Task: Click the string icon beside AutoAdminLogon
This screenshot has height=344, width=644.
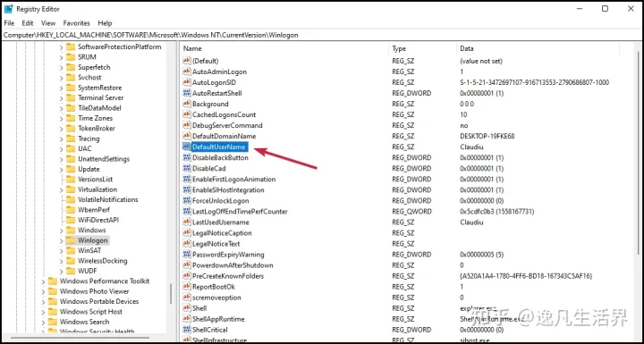Action: tap(187, 71)
